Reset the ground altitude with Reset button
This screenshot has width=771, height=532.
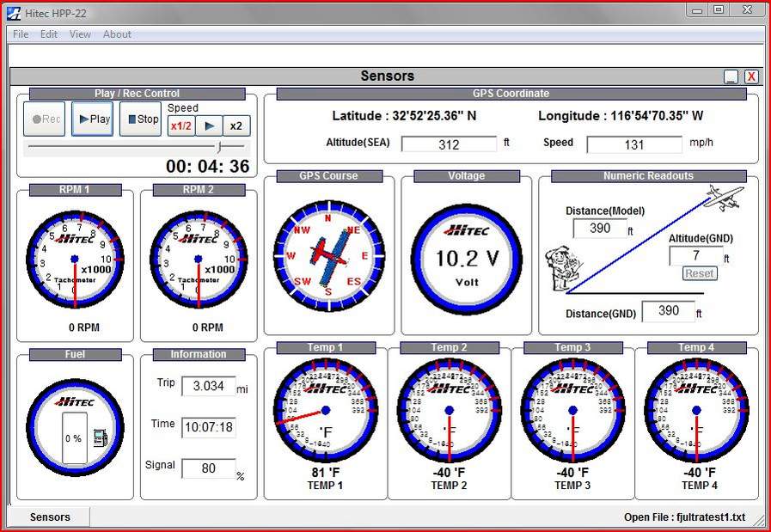click(x=699, y=273)
